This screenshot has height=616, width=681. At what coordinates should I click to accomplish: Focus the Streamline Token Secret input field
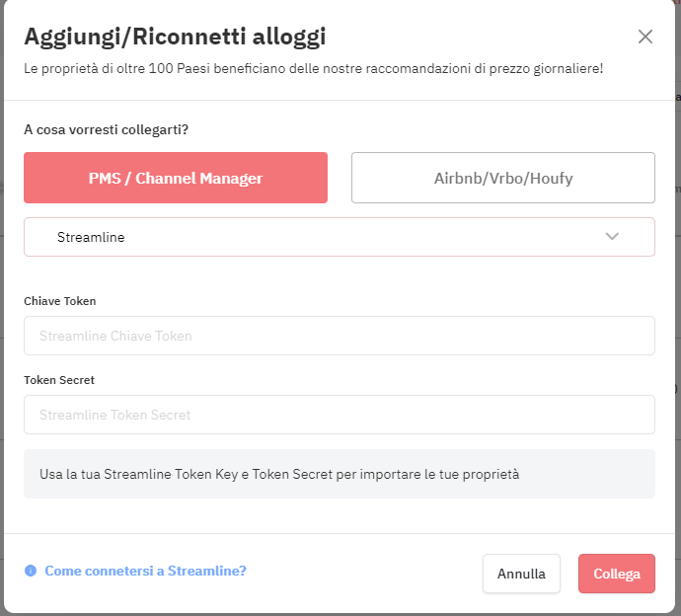pyautogui.click(x=340, y=415)
